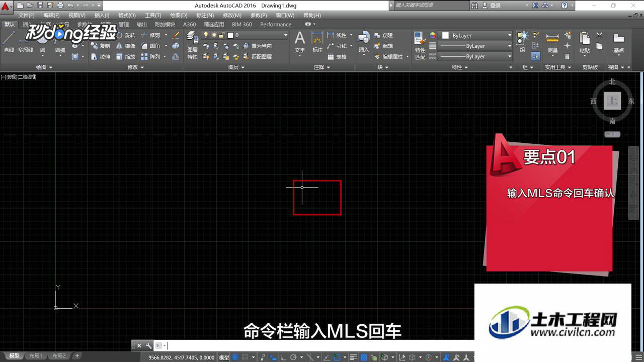644x362 pixels.
Task: Switch to the A360 ribbon tab
Action: (x=190, y=24)
